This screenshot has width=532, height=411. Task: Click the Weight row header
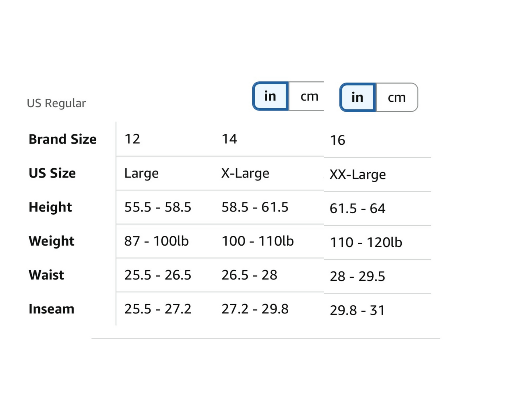tap(51, 241)
